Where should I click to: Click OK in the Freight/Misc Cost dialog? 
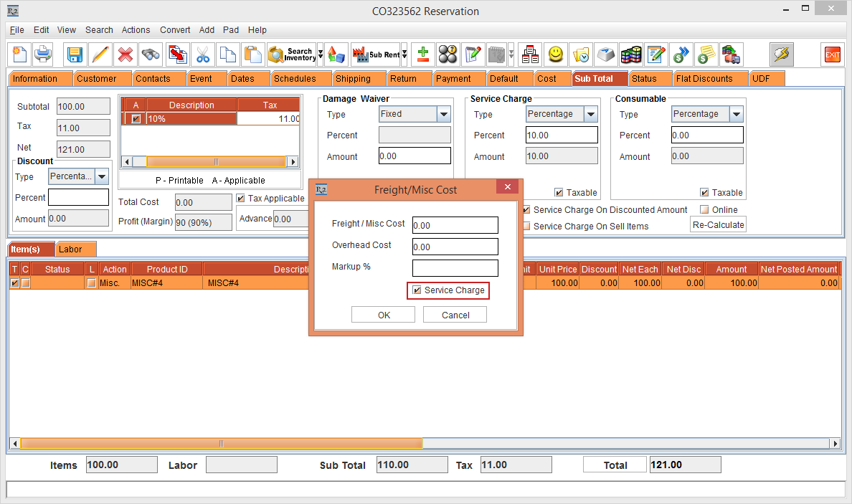[383, 314]
